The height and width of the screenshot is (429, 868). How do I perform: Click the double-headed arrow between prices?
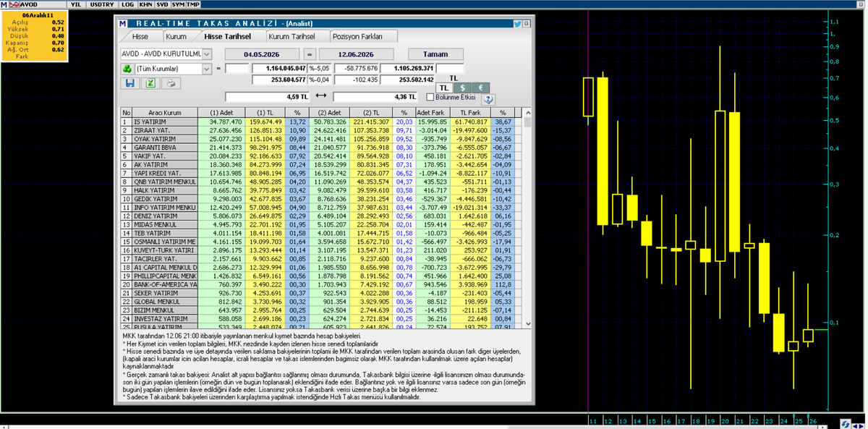click(x=322, y=96)
